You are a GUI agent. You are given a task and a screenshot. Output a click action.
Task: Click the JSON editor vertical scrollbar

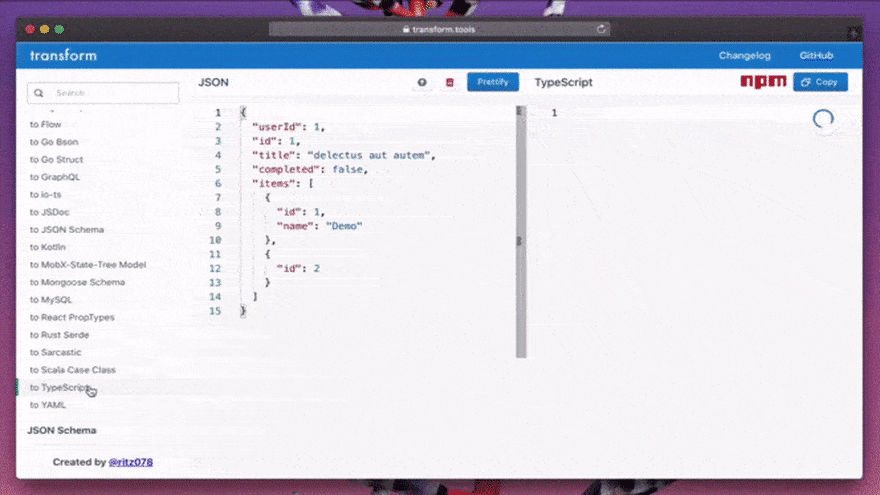(521, 231)
